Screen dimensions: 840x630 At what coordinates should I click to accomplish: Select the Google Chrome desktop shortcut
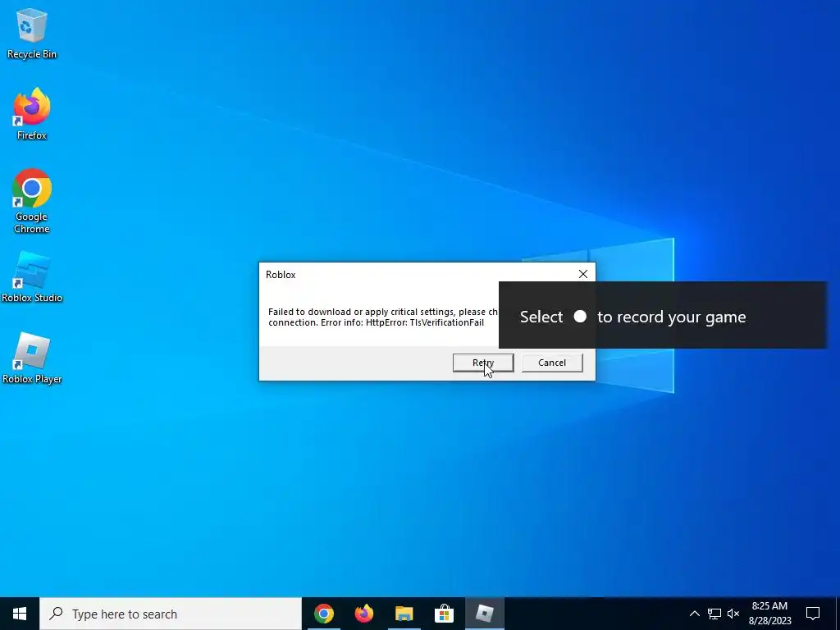click(x=32, y=201)
